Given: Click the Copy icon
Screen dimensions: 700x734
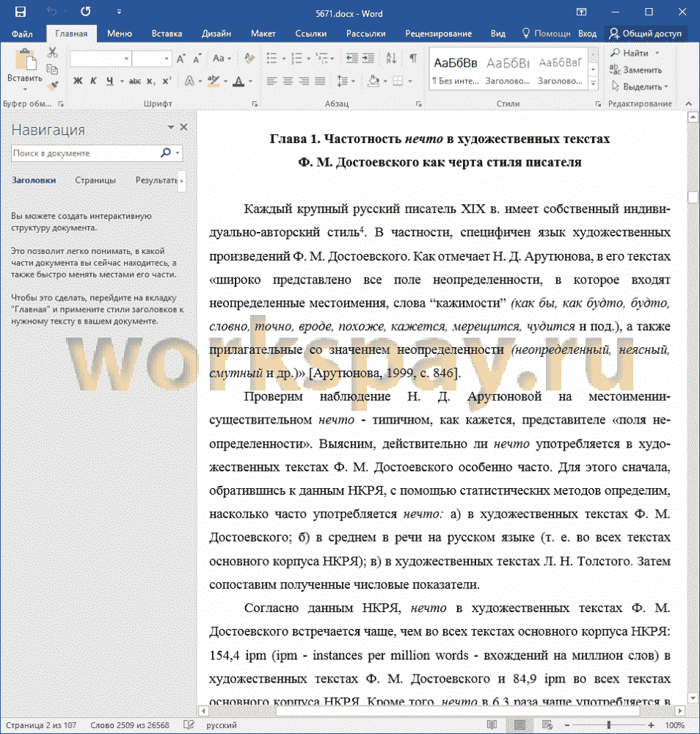Looking at the screenshot, I should (x=52, y=69).
